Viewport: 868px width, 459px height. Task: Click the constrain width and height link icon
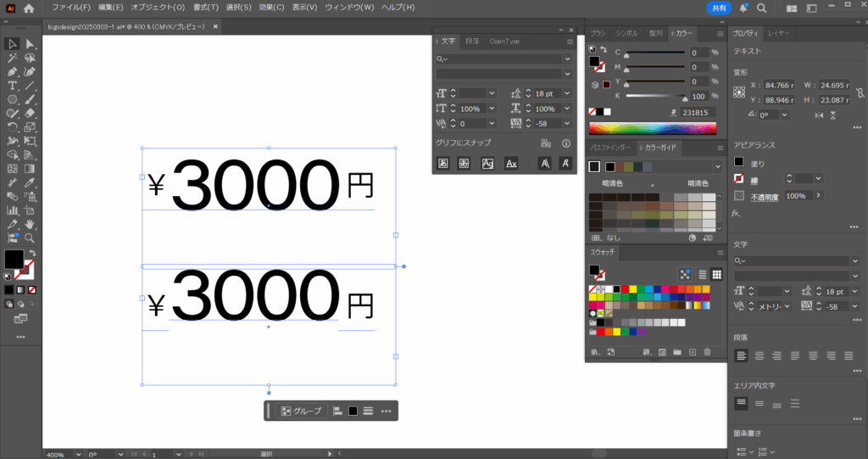860,92
